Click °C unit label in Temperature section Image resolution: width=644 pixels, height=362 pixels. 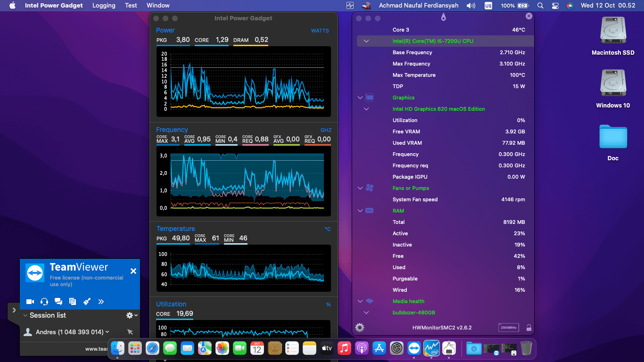(x=328, y=229)
